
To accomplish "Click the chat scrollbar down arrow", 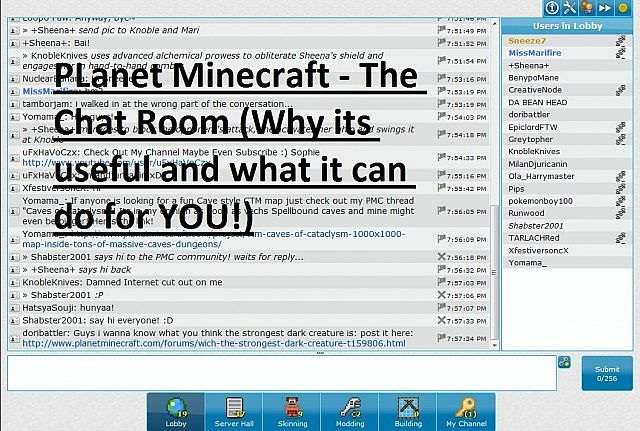I will click(x=494, y=345).
